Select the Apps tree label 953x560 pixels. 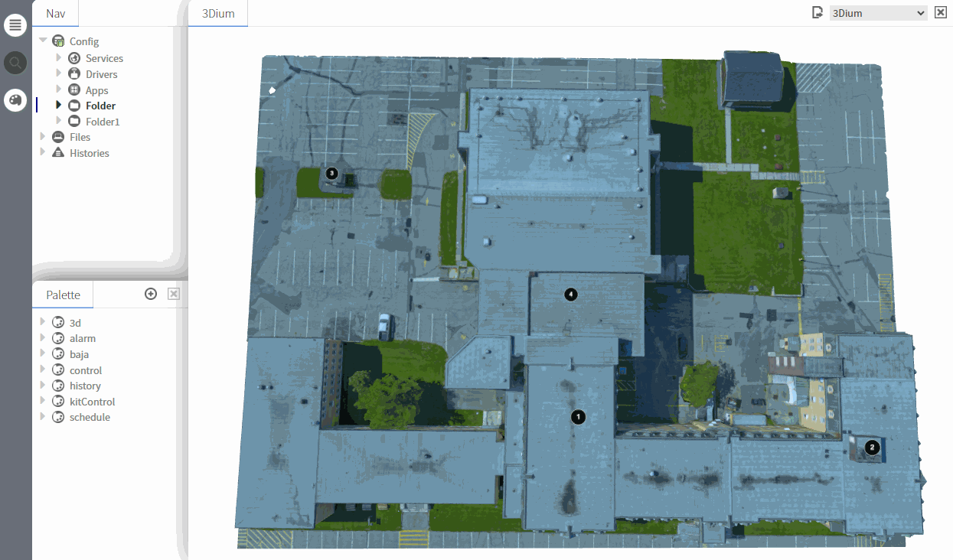coord(97,90)
